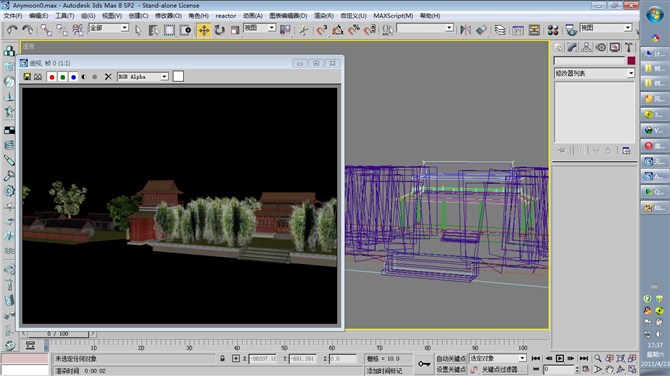Select the Bind to Space Warp tool
This screenshot has width=670, height=376.
point(78,29)
